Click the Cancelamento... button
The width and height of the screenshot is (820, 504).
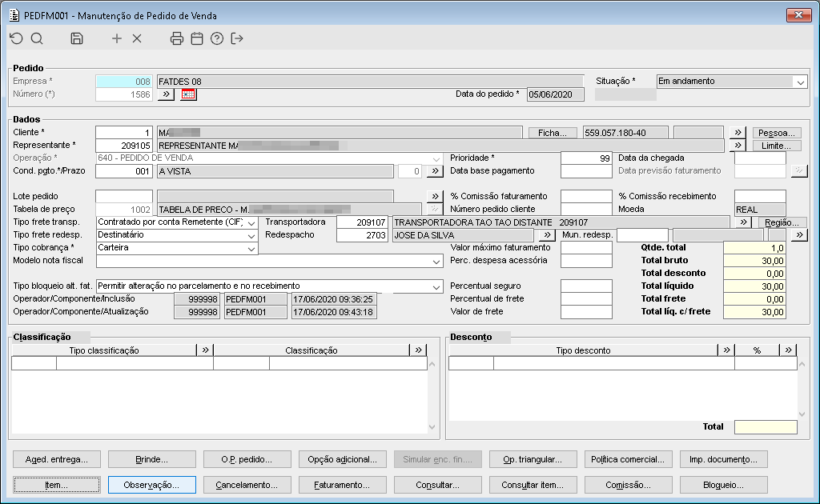(x=247, y=485)
